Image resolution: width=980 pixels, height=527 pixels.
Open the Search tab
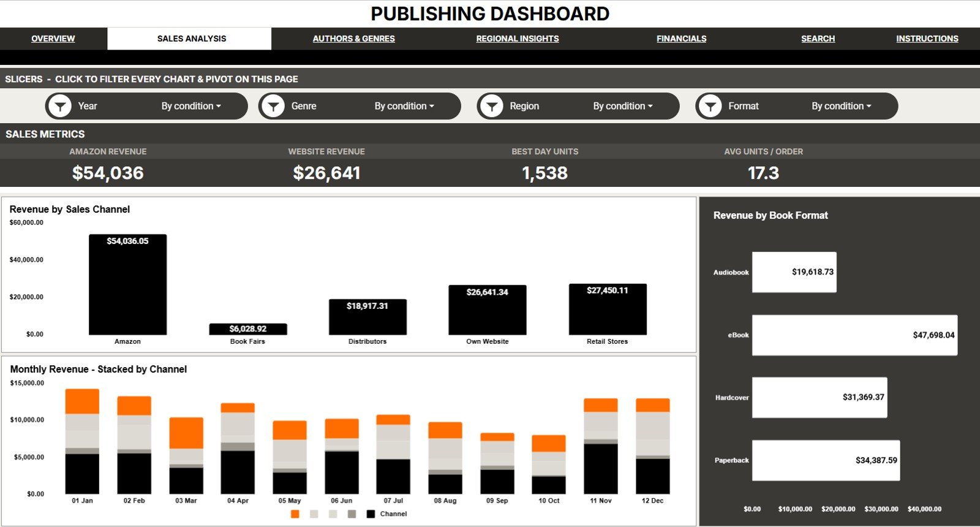818,39
